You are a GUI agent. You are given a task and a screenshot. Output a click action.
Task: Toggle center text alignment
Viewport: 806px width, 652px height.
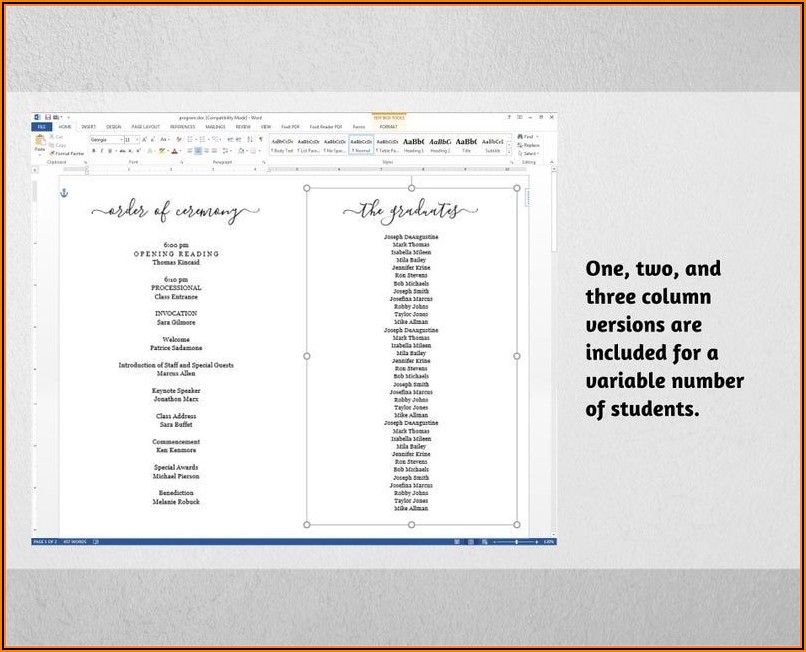(x=198, y=151)
